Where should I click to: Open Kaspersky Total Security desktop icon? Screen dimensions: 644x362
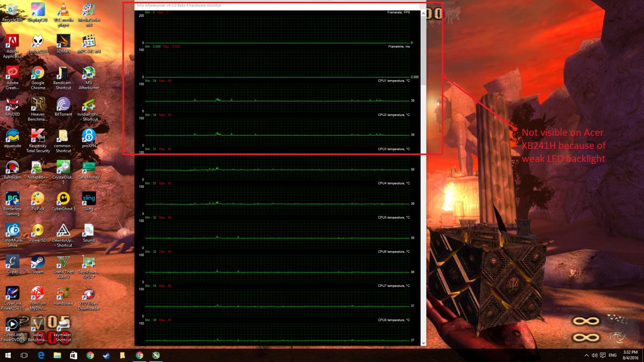tap(38, 141)
